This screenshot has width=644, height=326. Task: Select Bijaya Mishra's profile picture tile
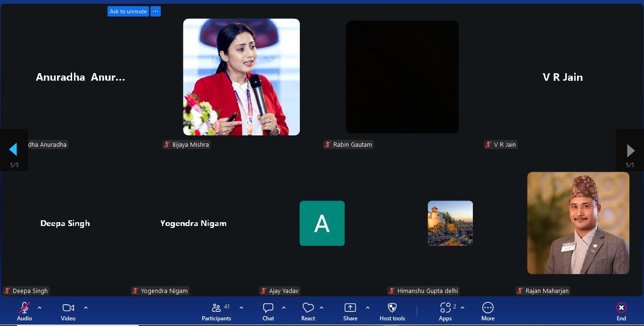tap(241, 77)
